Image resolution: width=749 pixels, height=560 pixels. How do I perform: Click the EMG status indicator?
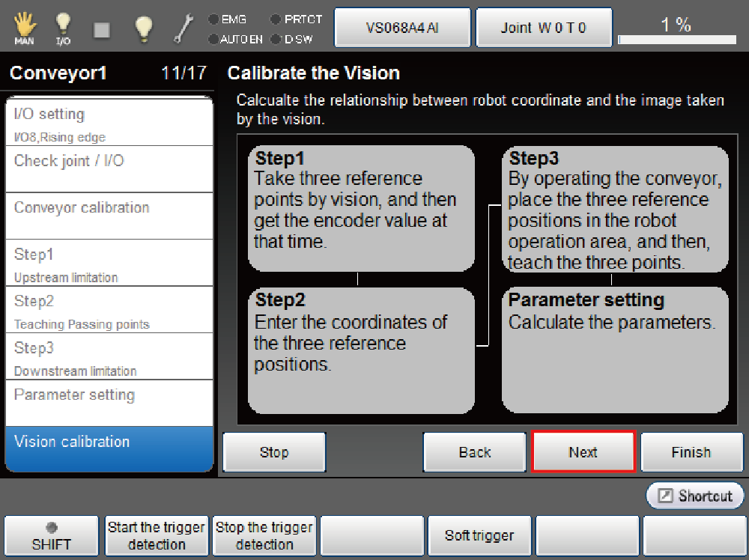point(227,19)
